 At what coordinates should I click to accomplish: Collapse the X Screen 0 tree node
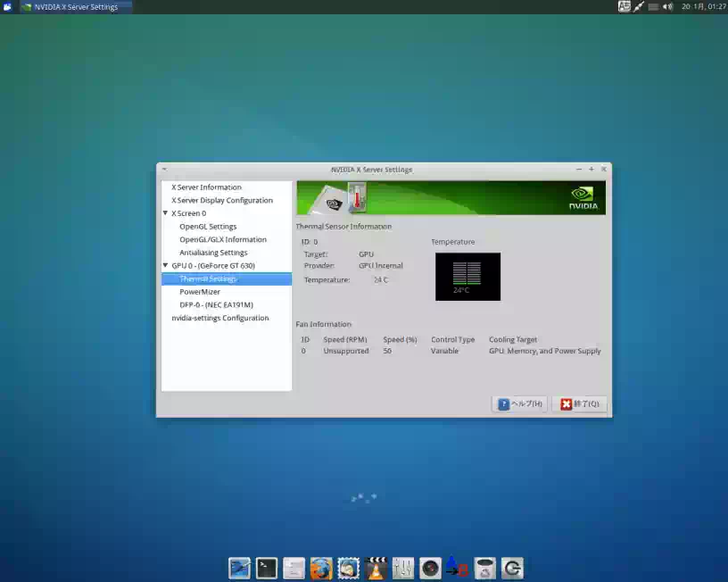[165, 213]
